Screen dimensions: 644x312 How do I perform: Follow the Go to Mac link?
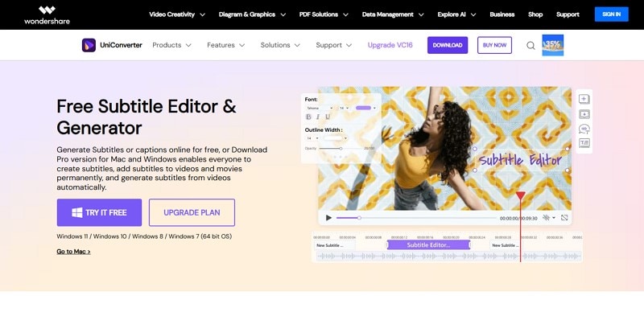coord(73,252)
